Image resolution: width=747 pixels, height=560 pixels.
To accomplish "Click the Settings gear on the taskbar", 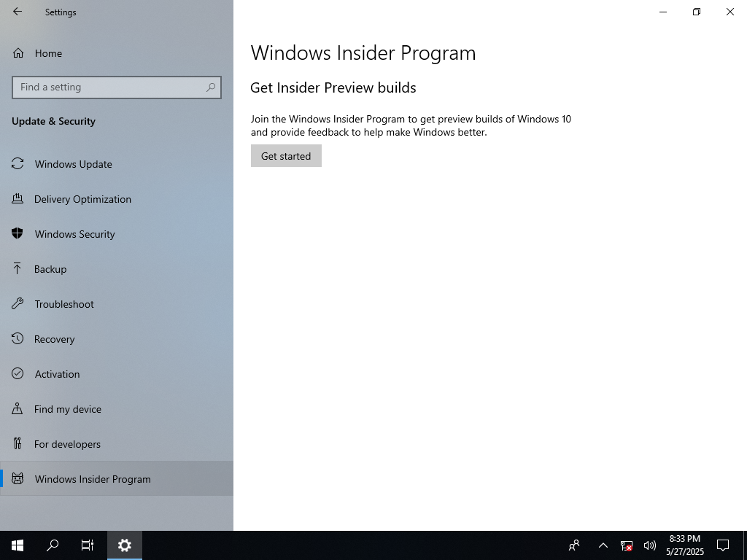I will click(124, 545).
